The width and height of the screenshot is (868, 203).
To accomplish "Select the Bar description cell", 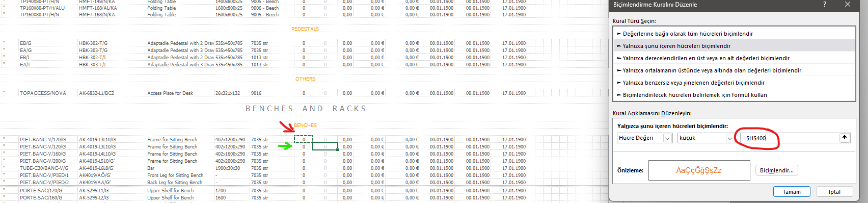I will 151,168.
